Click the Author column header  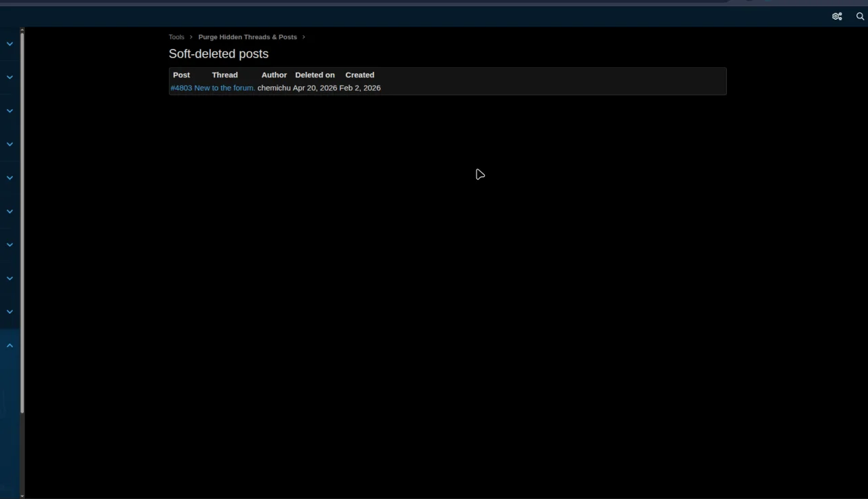274,75
